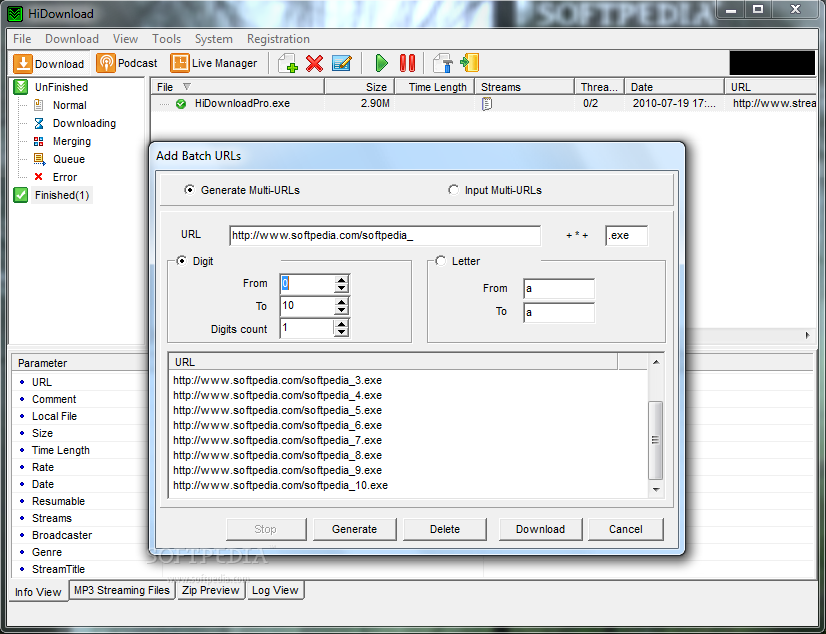Click the URL list scrollbar thumb
Viewport: 826px width, 634px height.
pos(656,440)
